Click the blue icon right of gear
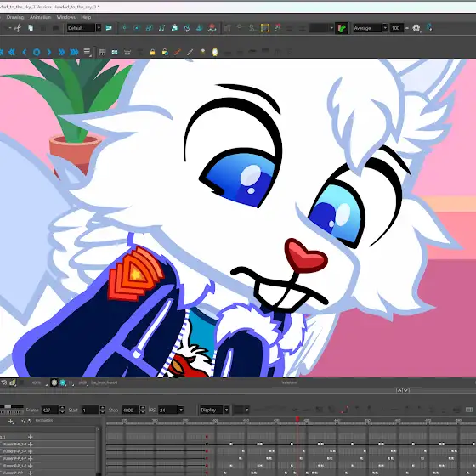This screenshot has height=476, width=476. coord(429,28)
